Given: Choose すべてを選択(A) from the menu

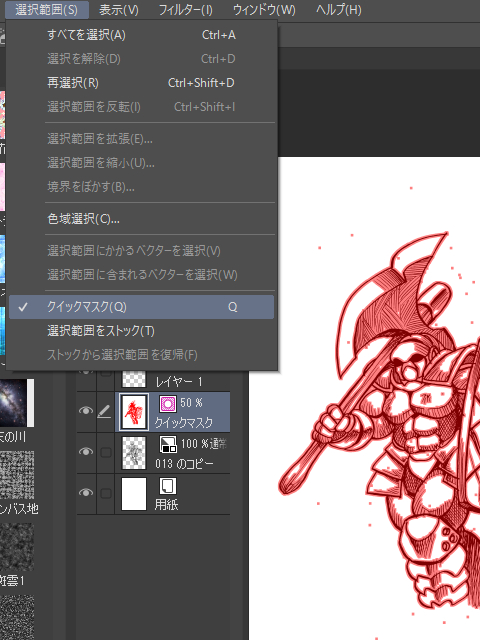Looking at the screenshot, I should tap(141, 35).
